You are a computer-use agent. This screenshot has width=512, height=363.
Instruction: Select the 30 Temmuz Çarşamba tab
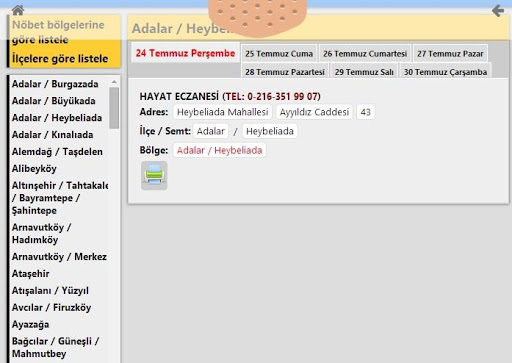coord(445,72)
